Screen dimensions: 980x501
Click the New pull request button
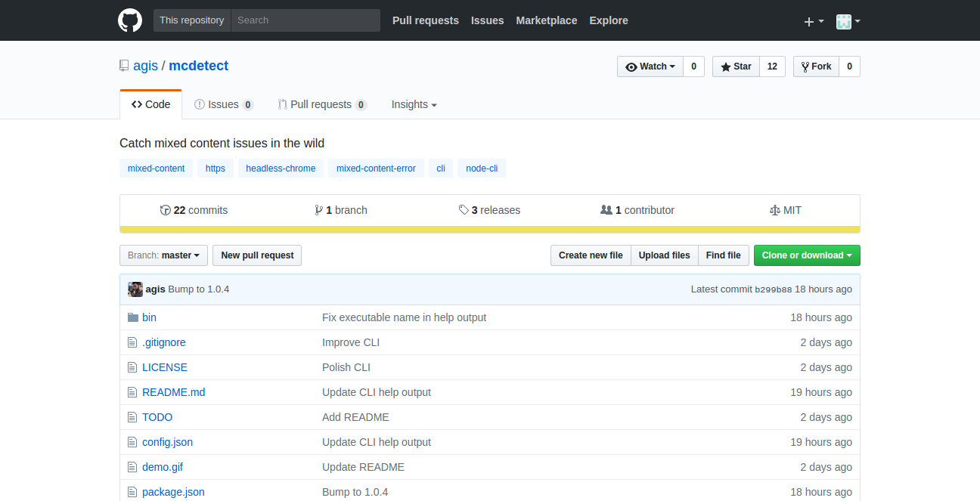click(257, 255)
